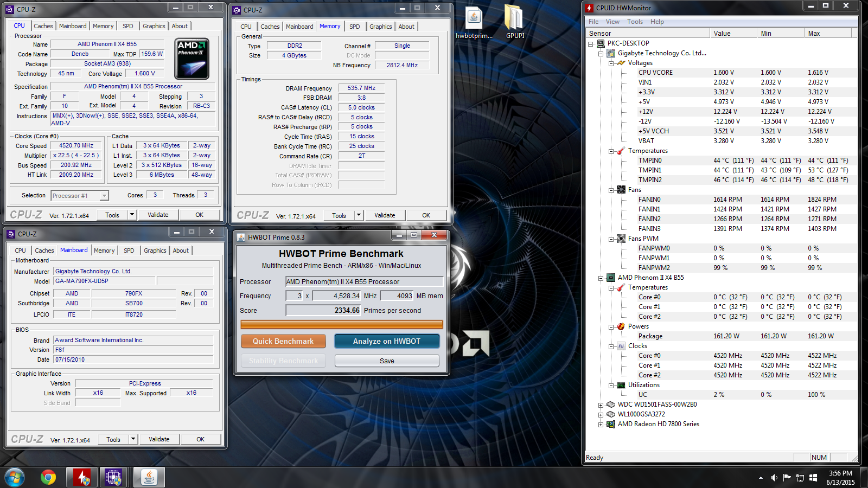868x488 pixels.
Task: Collapse the Fans PWM node
Action: pyautogui.click(x=611, y=239)
